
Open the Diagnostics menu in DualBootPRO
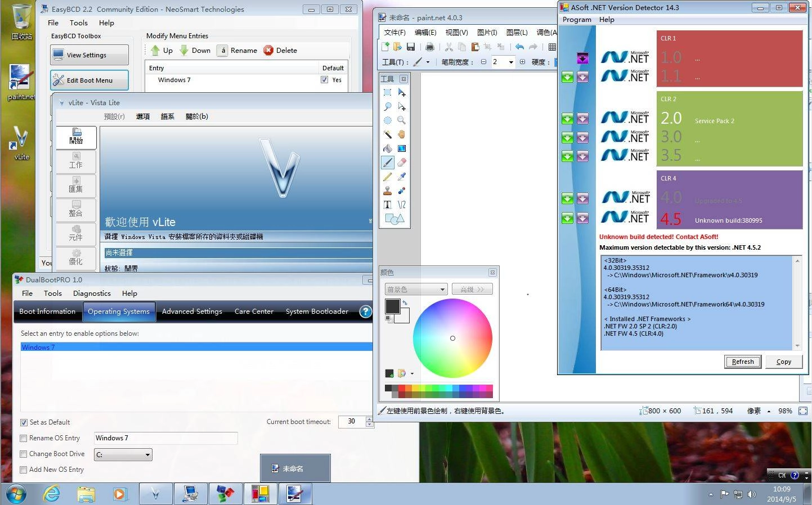(x=92, y=294)
